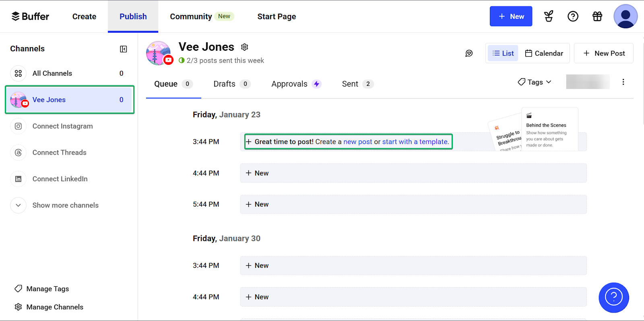Open Manage Channels
The width and height of the screenshot is (644, 321).
coord(49,307)
